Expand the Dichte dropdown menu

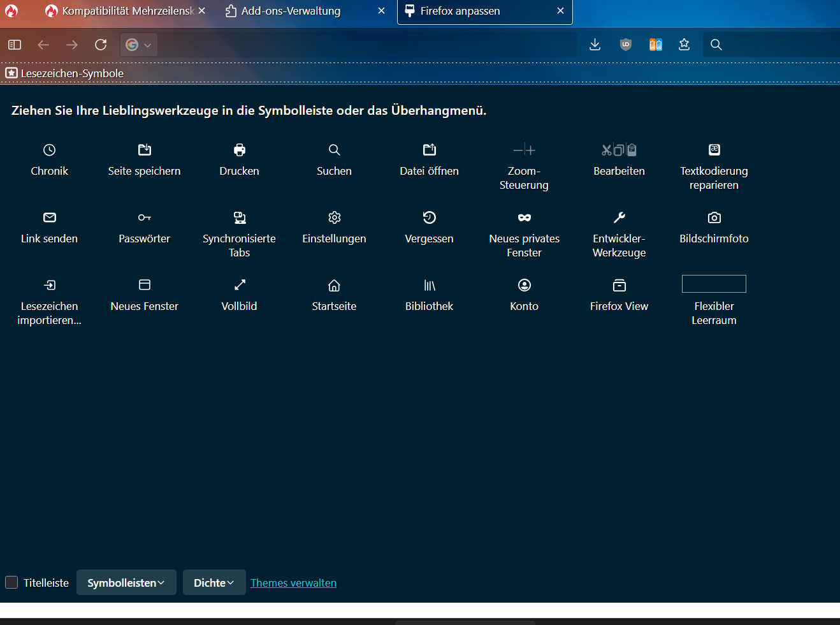point(214,582)
